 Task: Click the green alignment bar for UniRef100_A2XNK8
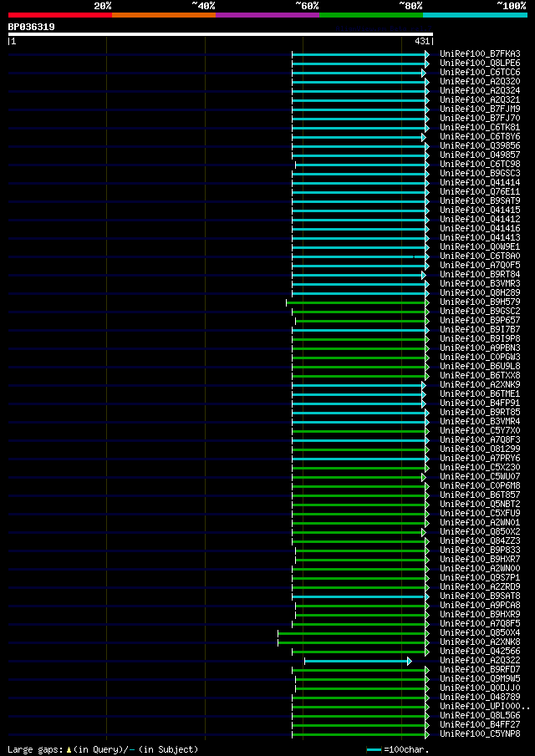(x=352, y=642)
